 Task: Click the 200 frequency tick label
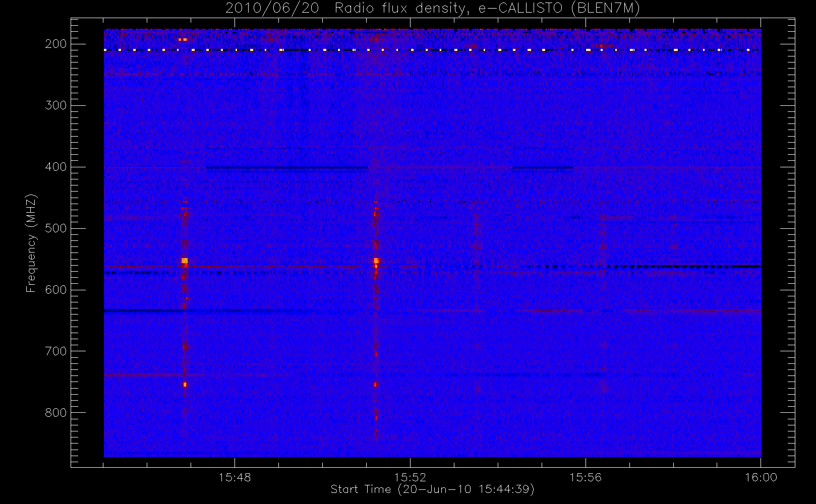click(55, 44)
